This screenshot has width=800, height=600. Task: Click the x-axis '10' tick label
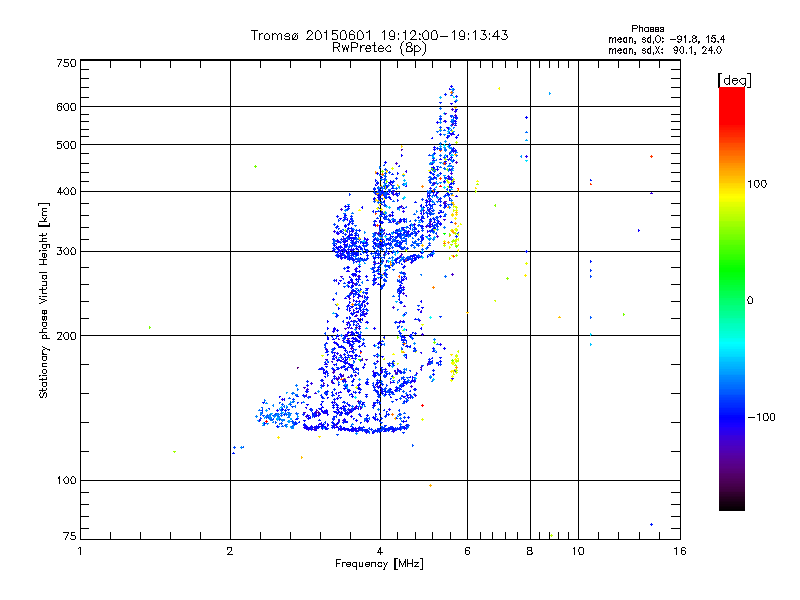(x=578, y=551)
